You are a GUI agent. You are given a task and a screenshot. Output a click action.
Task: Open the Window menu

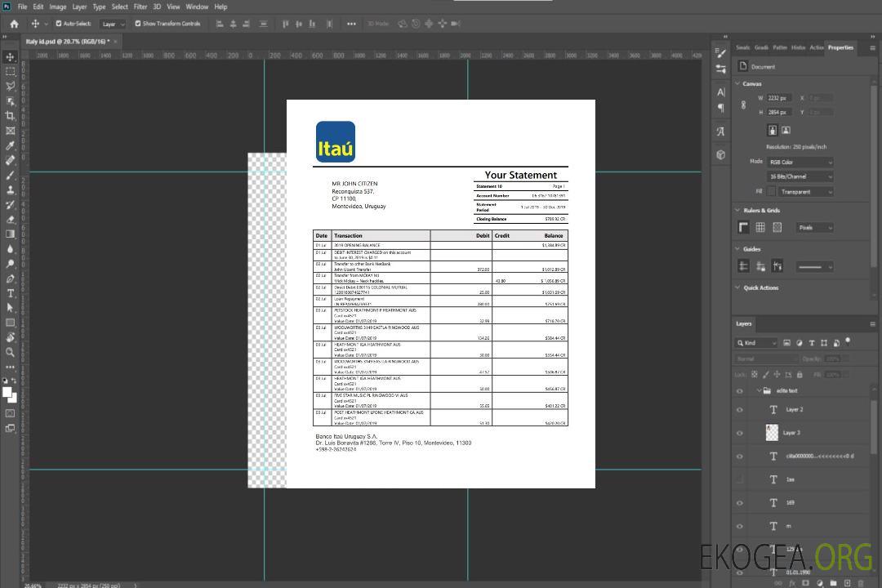click(197, 7)
